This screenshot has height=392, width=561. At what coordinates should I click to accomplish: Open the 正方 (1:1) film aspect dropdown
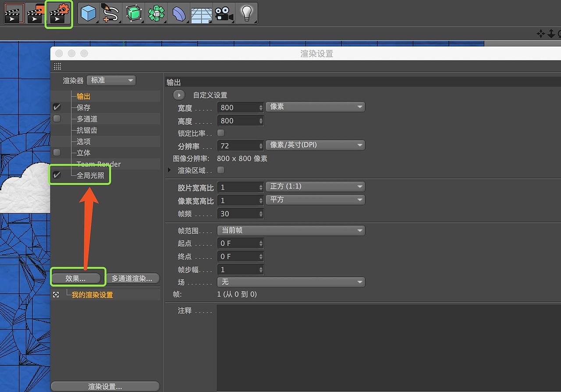coord(315,186)
